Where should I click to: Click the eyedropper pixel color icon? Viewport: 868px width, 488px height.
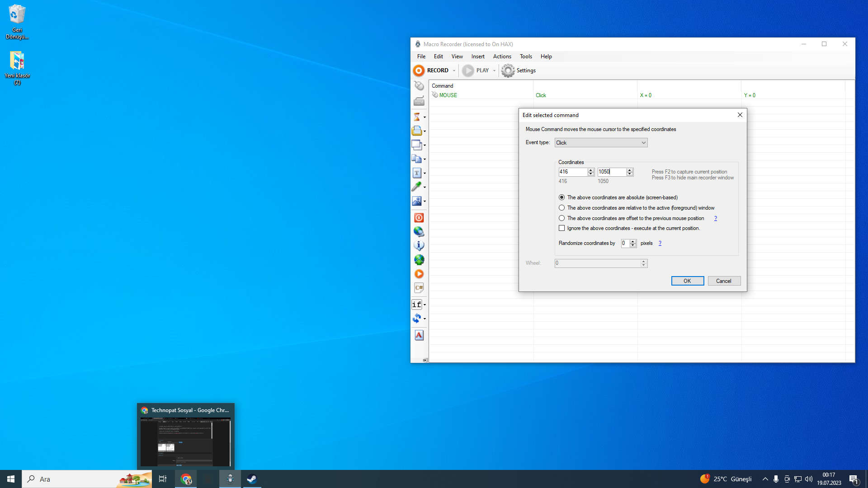pos(417,187)
